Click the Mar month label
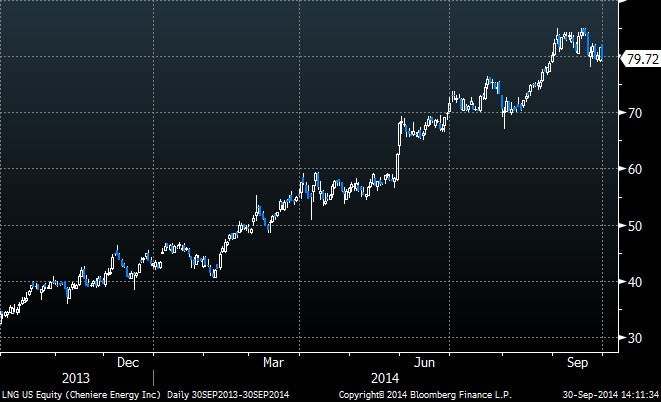The width and height of the screenshot is (661, 402). click(x=273, y=362)
